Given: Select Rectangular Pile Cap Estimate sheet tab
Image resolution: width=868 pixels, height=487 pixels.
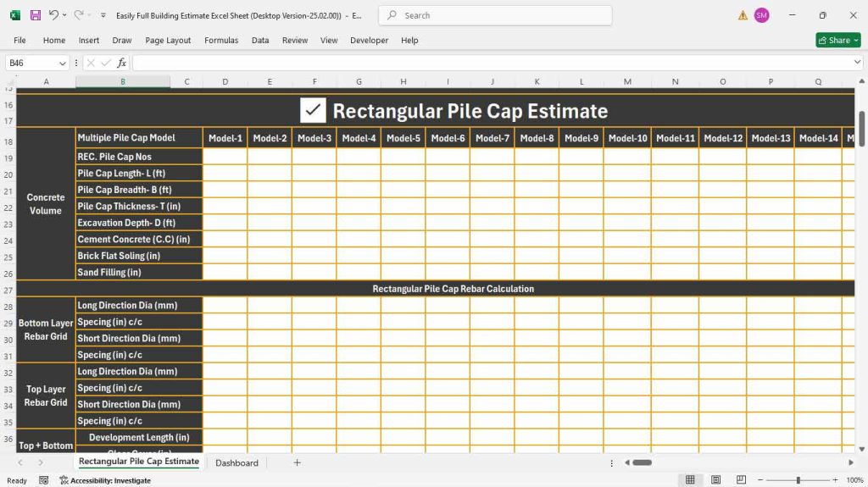Looking at the screenshot, I should [138, 462].
